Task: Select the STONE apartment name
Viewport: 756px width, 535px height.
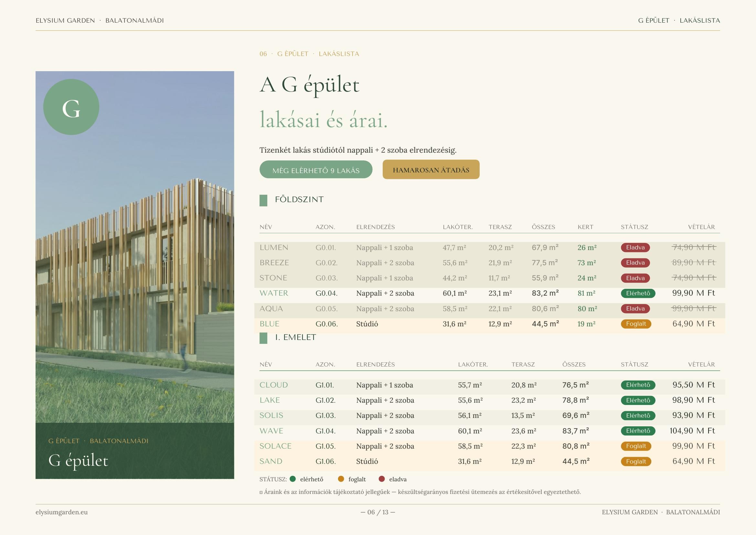Action: (273, 278)
